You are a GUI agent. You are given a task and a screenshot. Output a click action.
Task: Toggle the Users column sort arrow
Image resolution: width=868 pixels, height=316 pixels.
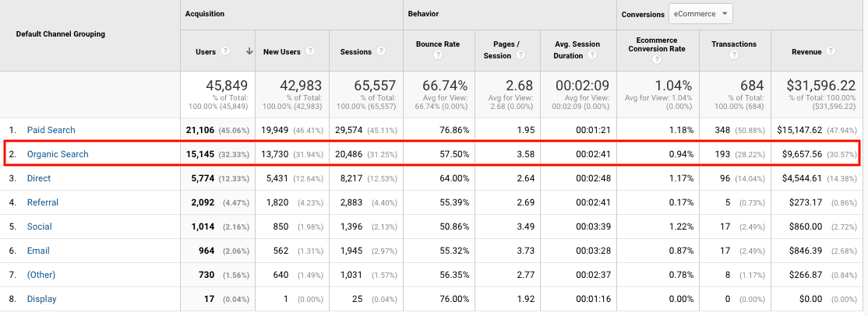[x=249, y=51]
